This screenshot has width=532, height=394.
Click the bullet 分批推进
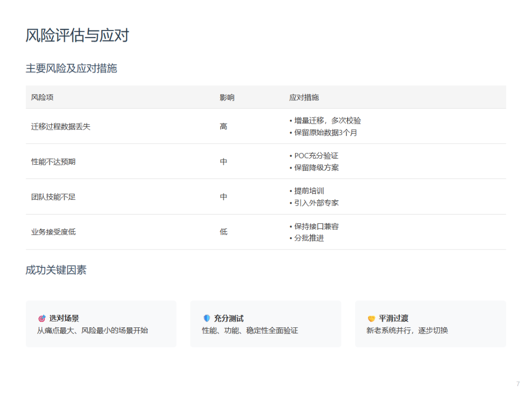coord(307,238)
